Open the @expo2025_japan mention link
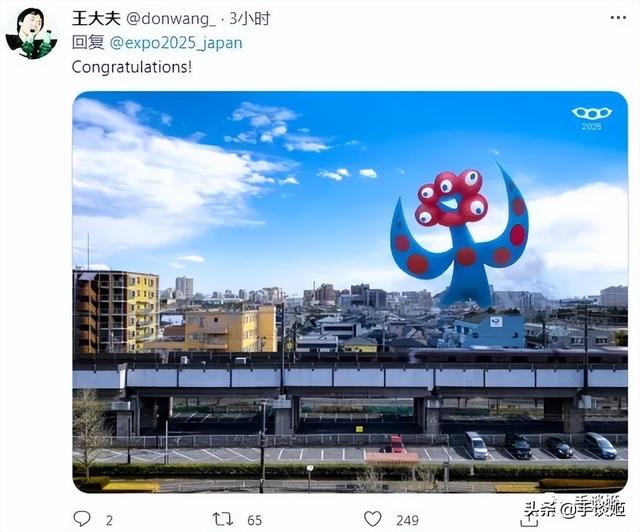The height and width of the screenshot is (532, 640). 176,43
